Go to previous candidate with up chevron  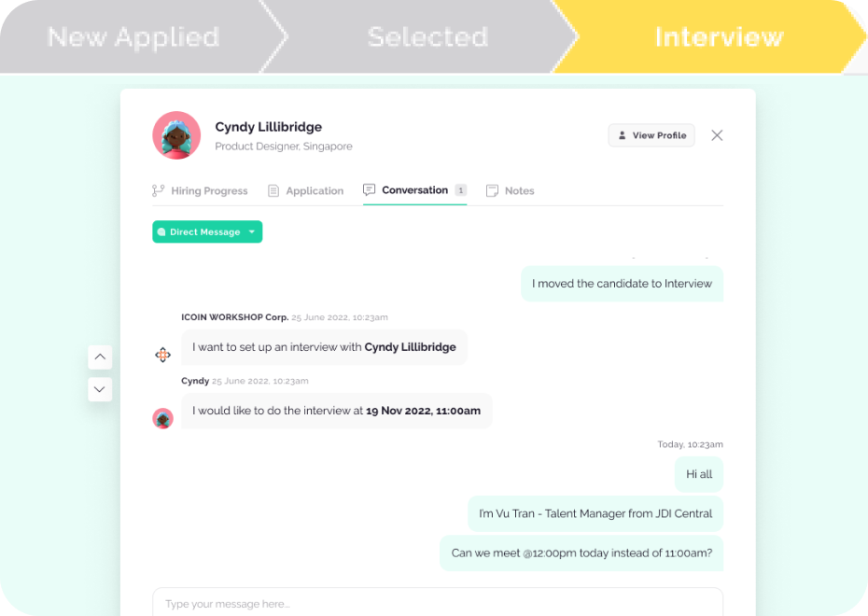pos(100,357)
